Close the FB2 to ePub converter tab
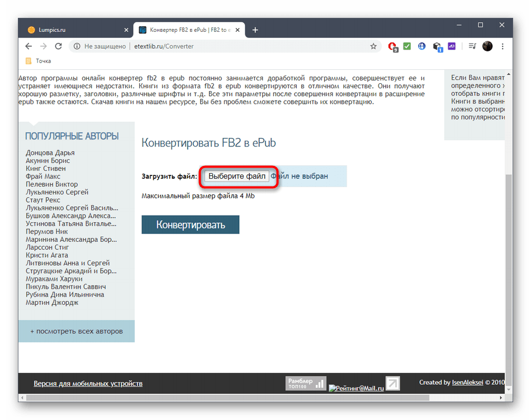531x420 pixels. [x=238, y=30]
